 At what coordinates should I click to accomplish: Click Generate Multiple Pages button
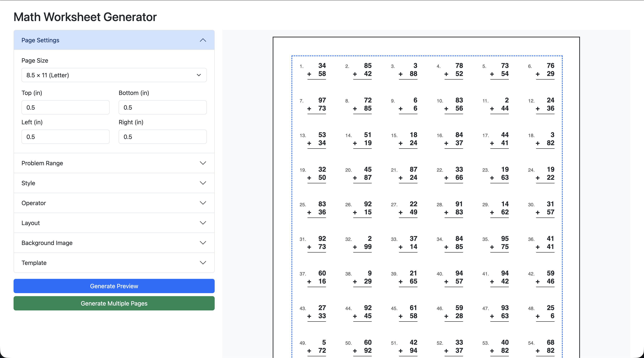[x=114, y=303]
